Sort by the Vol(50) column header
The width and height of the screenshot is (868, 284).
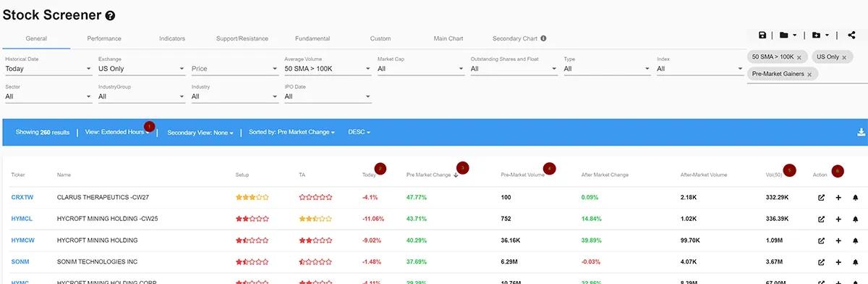(x=774, y=175)
